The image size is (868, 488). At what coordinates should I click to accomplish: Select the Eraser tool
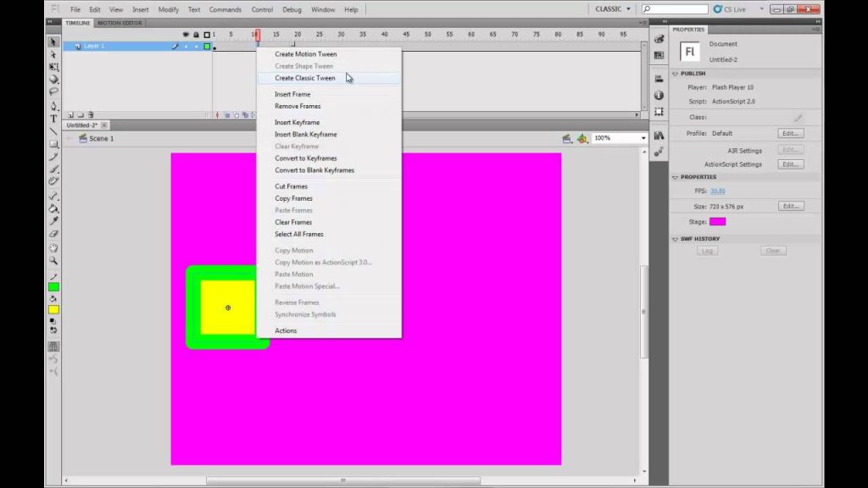tap(53, 234)
